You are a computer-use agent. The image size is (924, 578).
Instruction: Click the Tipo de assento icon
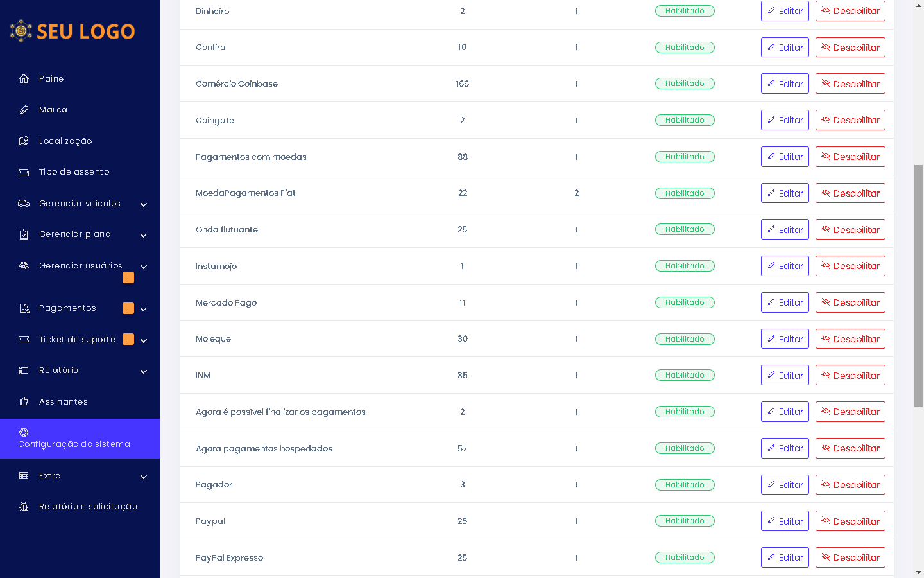point(24,172)
